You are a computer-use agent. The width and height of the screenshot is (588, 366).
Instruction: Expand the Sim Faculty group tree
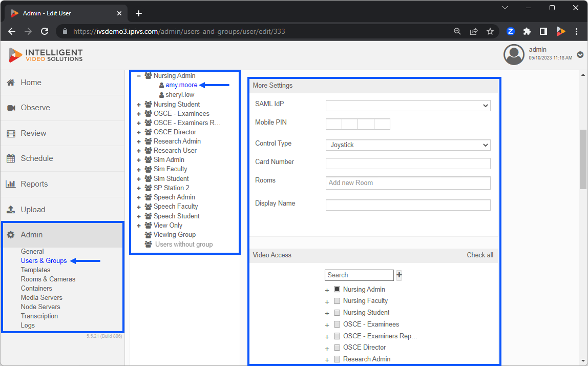(x=139, y=170)
